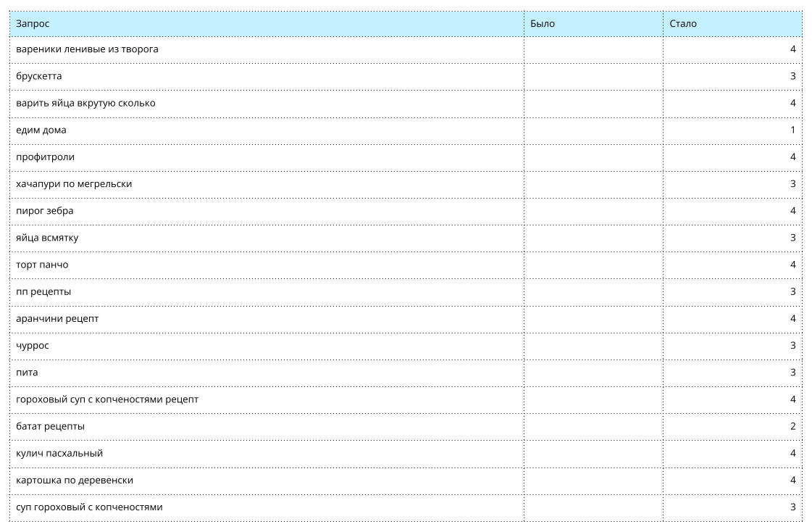Image resolution: width=812 pixels, height=532 pixels.
Task: Select the 'кулич пасхальный' query
Action: pyautogui.click(x=59, y=453)
